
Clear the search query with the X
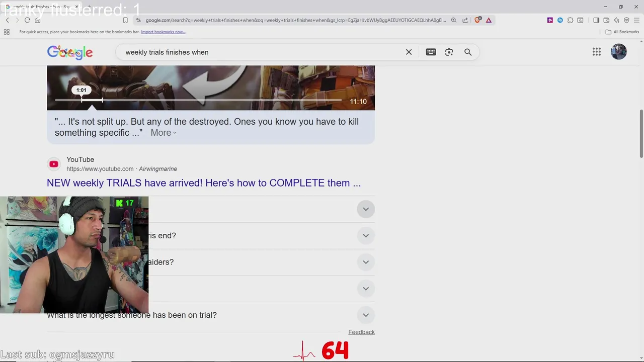point(409,52)
